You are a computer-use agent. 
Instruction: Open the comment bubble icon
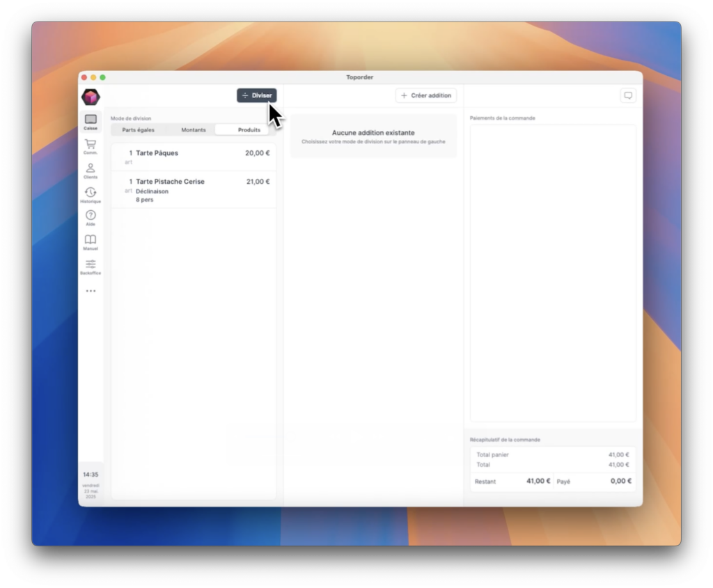coord(627,95)
